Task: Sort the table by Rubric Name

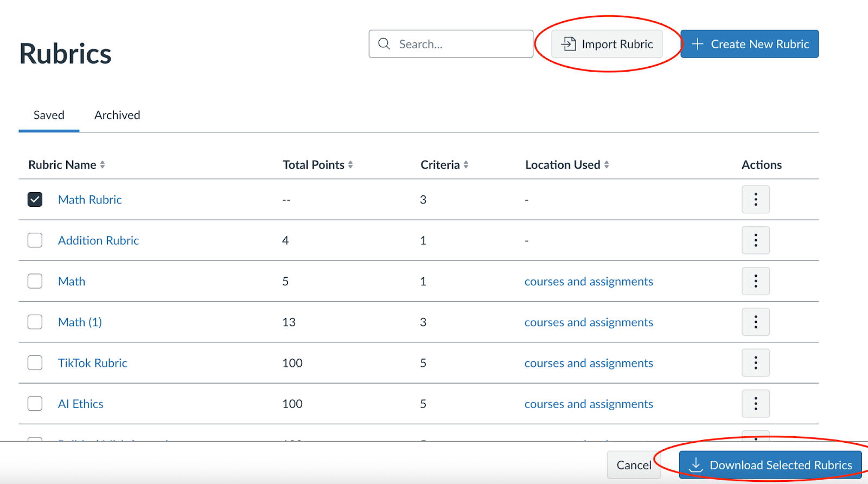Action: coord(103,165)
